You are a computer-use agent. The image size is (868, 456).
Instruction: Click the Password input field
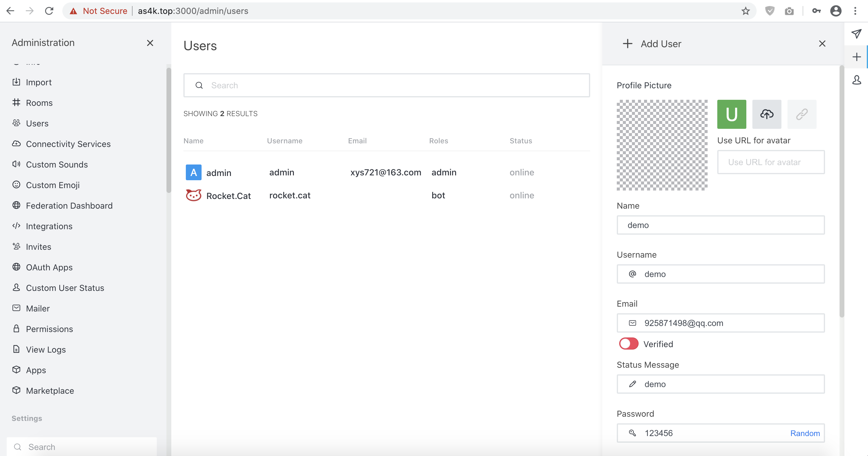(720, 433)
